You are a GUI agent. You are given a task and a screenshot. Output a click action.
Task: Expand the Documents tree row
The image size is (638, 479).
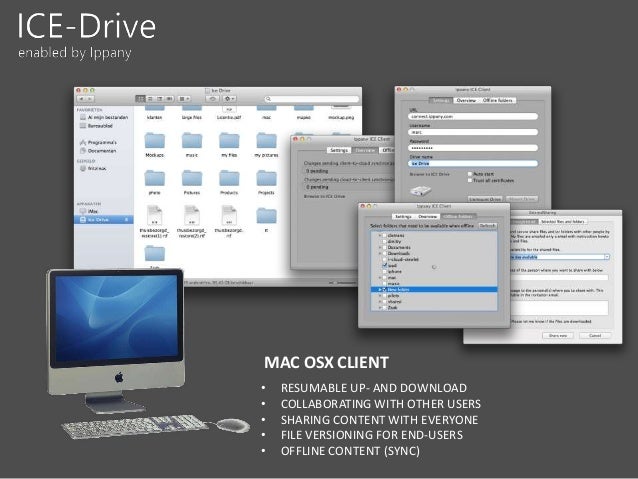tap(380, 247)
